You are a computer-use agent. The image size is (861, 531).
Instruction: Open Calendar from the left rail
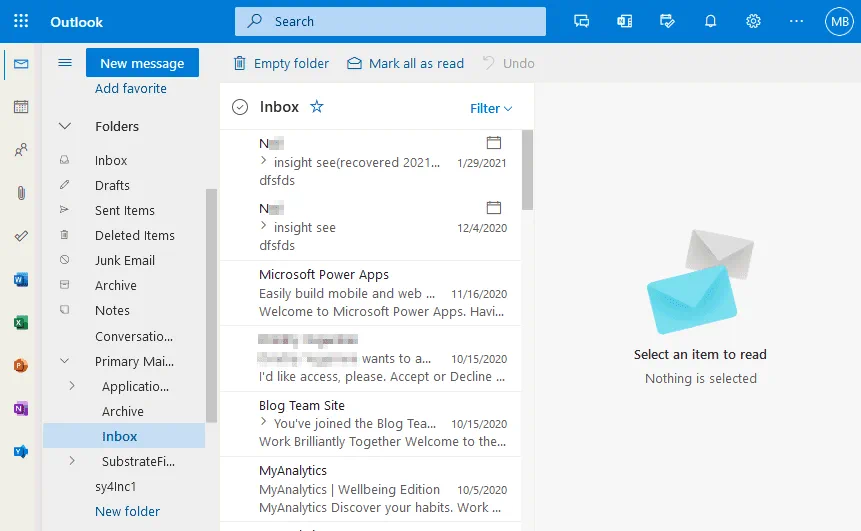click(21, 107)
